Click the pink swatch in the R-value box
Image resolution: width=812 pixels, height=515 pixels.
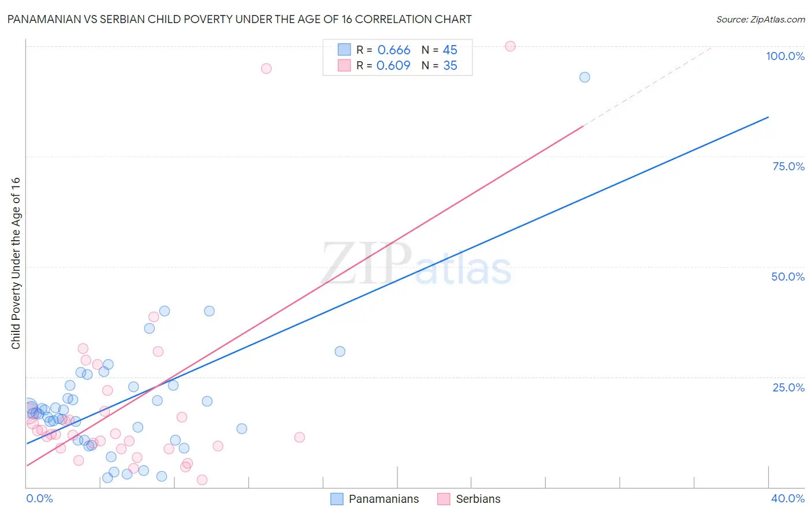[x=344, y=65]
